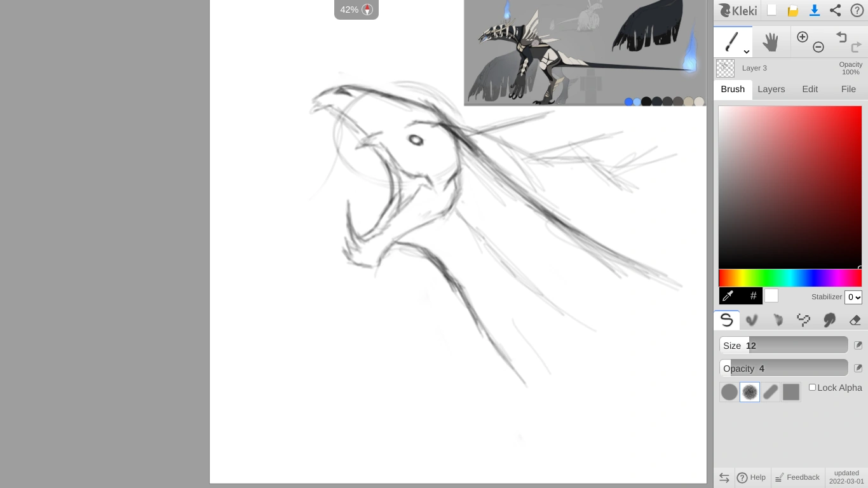
Task: Select the square brush tip shape
Action: pyautogui.click(x=791, y=392)
